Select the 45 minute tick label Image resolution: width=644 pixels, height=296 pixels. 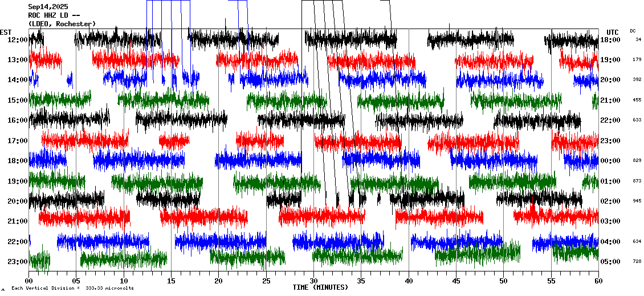point(456,281)
